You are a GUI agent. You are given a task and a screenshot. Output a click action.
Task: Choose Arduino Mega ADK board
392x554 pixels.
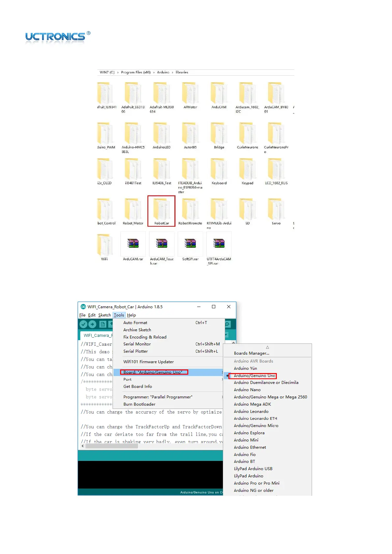(x=252, y=404)
